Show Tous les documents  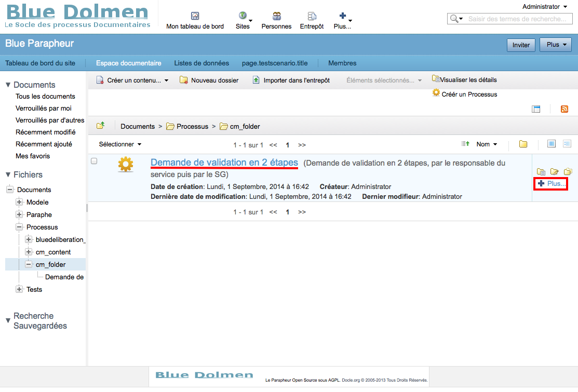45,96
